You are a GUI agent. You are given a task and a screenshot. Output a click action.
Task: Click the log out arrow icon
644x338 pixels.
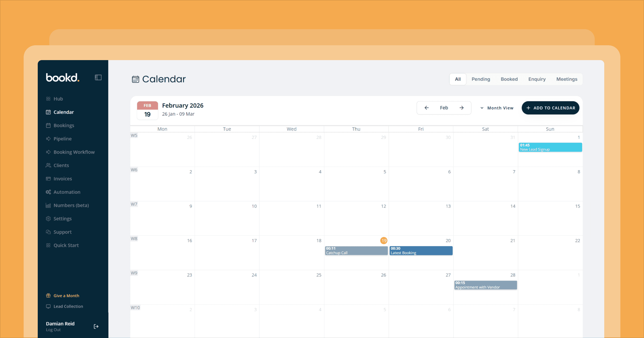pos(96,326)
